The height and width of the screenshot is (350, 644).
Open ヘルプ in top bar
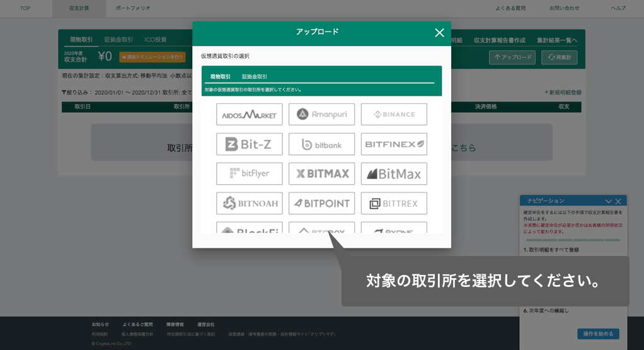pyautogui.click(x=618, y=8)
